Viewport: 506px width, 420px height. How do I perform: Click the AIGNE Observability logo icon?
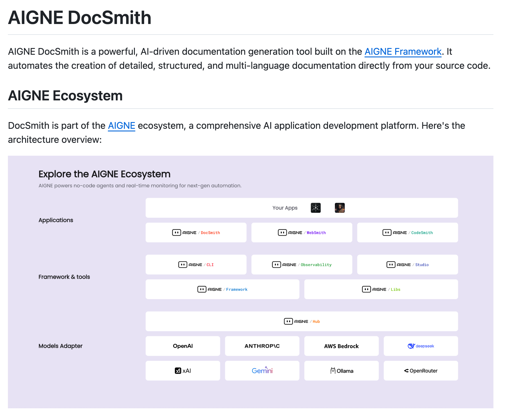276,265
